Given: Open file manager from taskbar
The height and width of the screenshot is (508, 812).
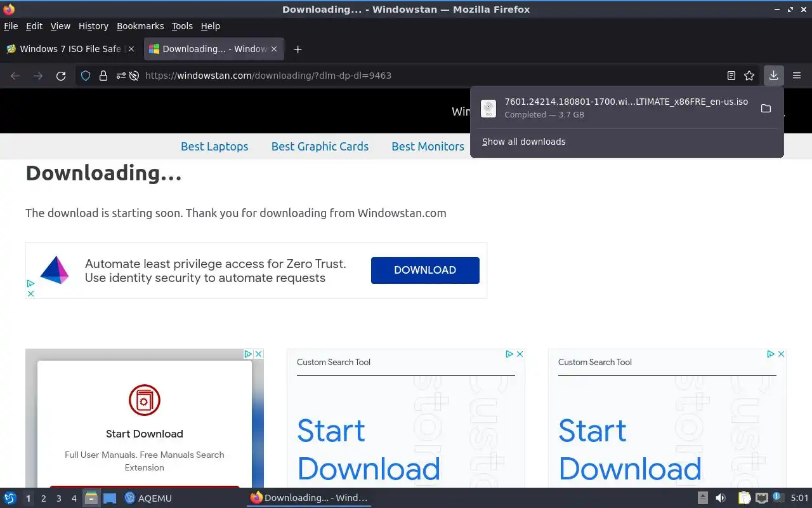Looking at the screenshot, I should (91, 498).
